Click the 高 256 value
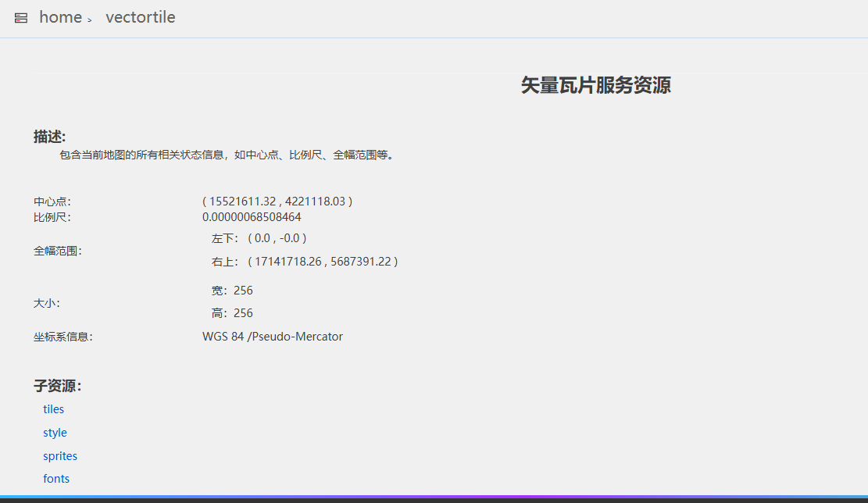The height and width of the screenshot is (503, 868). pyautogui.click(x=243, y=313)
